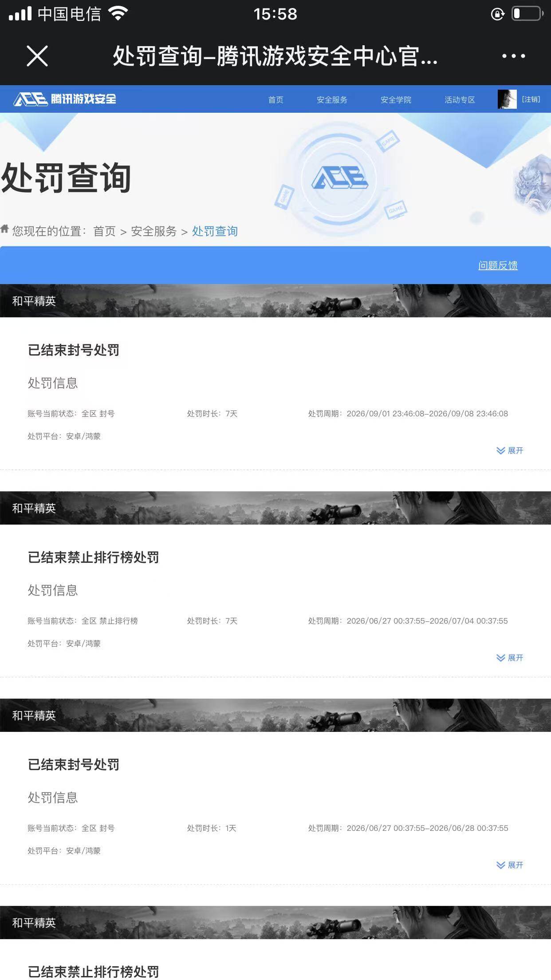Open the 安全学院 nav menu

(x=396, y=99)
